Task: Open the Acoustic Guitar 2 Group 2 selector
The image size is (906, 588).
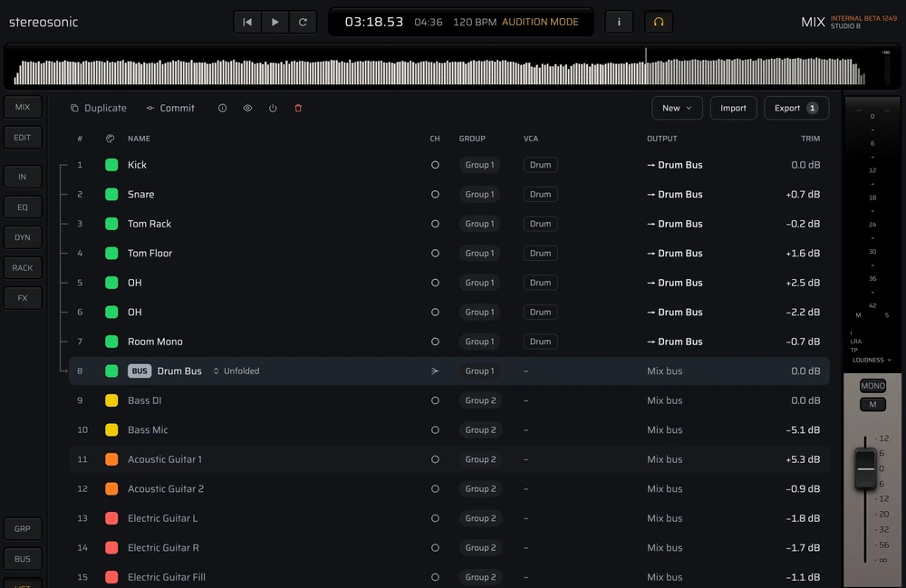Action: (480, 488)
